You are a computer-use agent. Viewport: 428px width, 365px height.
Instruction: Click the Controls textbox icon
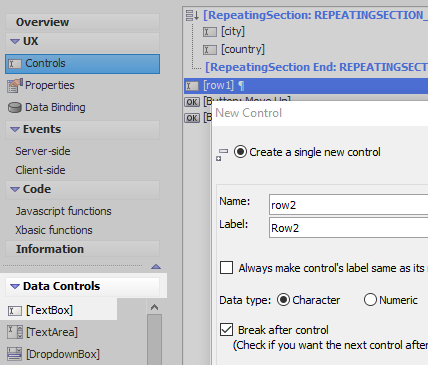(15, 64)
